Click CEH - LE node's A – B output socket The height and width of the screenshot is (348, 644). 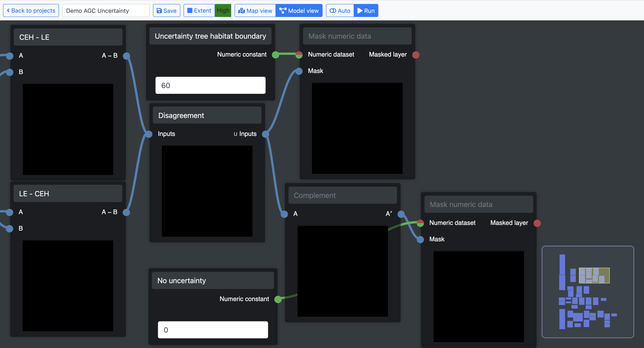point(126,56)
